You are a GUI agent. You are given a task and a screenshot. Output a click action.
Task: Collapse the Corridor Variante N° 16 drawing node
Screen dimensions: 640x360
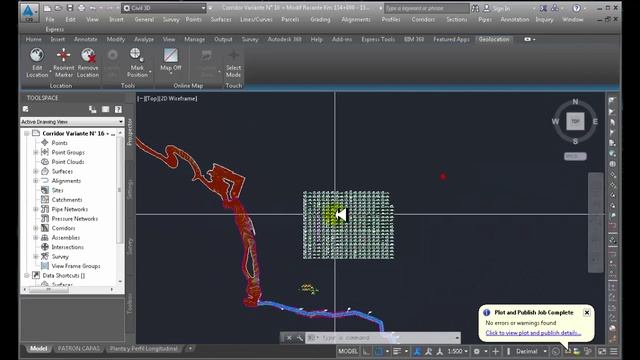[x=27, y=133]
